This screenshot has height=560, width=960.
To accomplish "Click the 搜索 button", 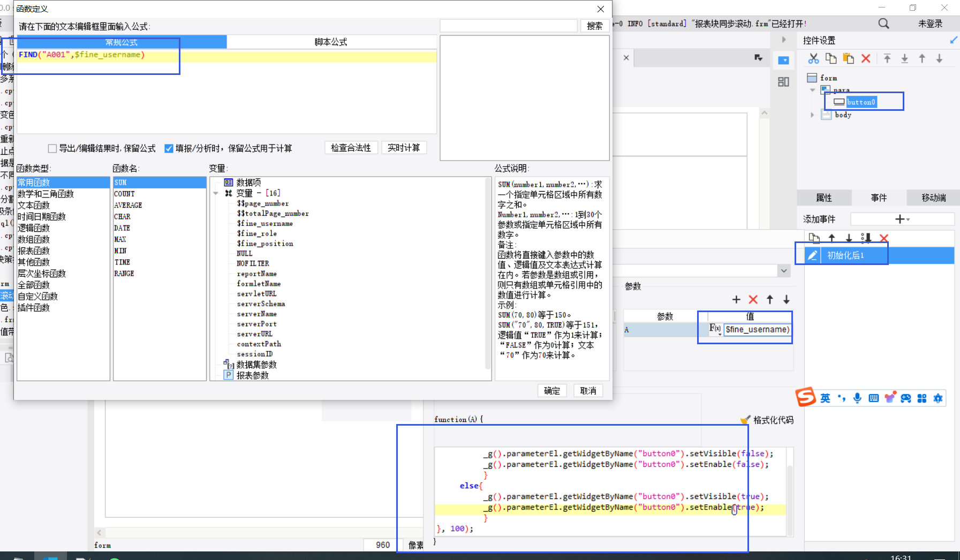I will [x=594, y=26].
